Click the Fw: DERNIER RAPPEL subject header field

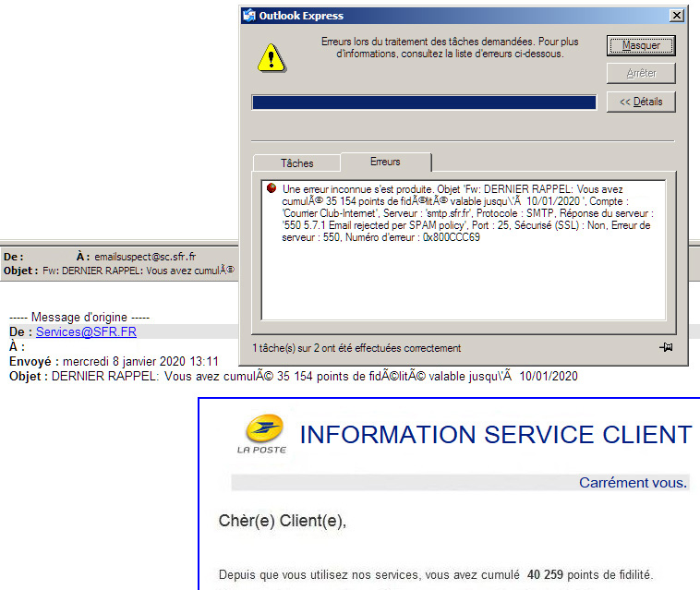[139, 271]
